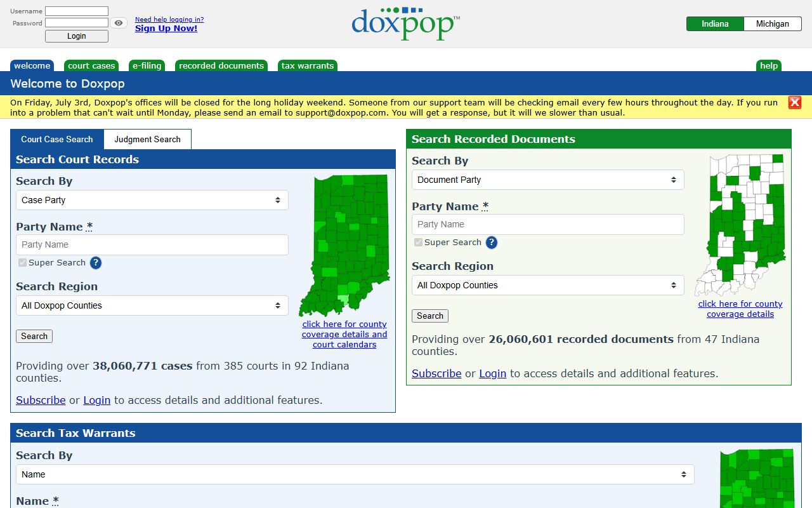The height and width of the screenshot is (508, 812).
Task: Open the court cases tab
Action: [91, 65]
